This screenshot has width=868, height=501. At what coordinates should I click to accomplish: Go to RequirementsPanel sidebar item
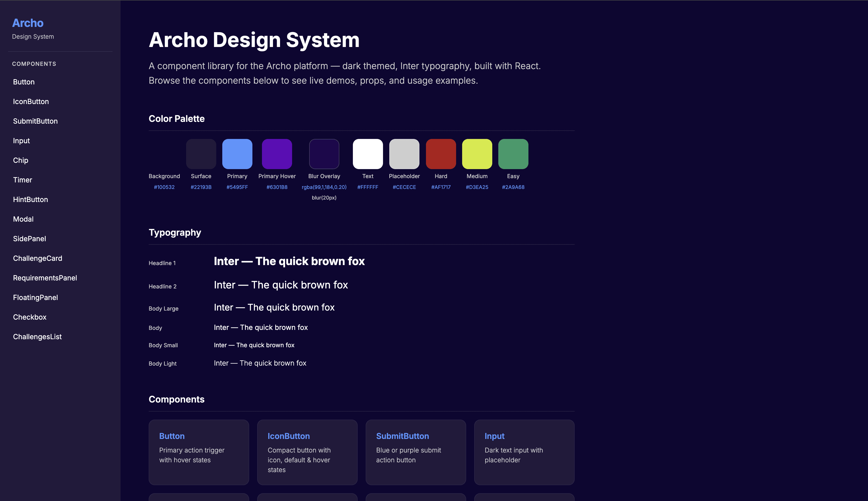pyautogui.click(x=45, y=278)
